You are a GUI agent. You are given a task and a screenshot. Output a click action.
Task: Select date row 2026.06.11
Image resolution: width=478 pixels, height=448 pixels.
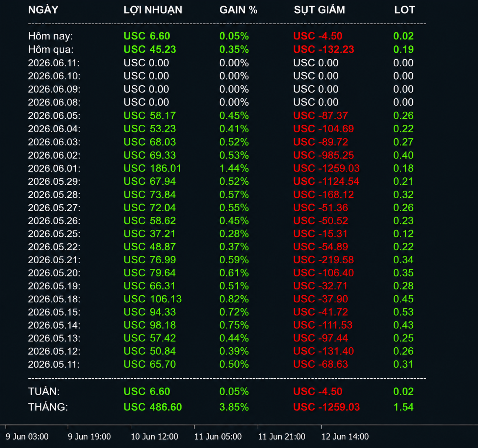(x=54, y=63)
